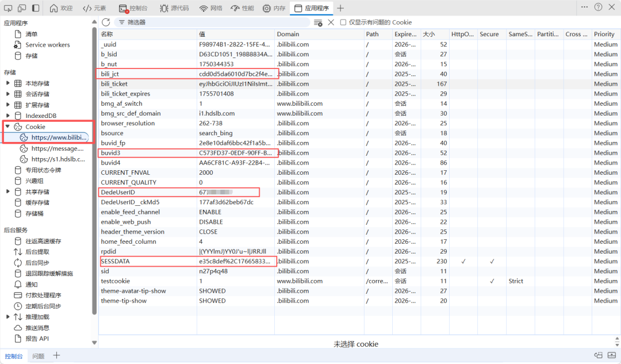Screen dimensions: 621x364
Task: Sort cookies by 大小 column header
Action: (x=435, y=34)
